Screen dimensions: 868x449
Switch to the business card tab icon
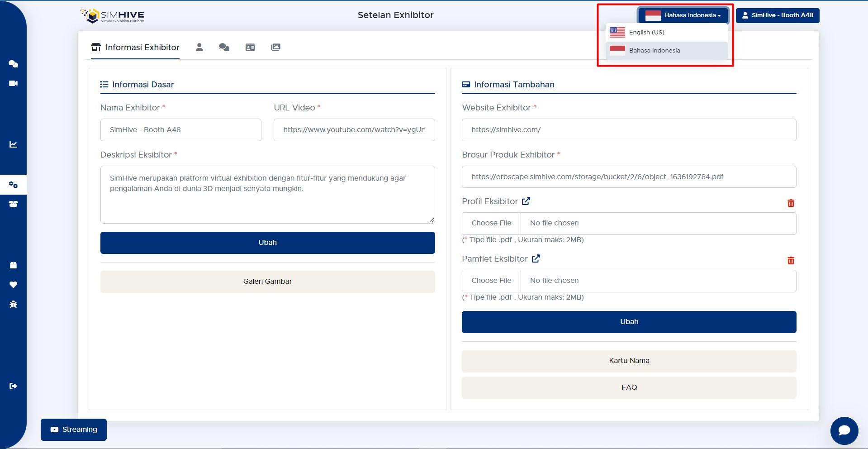(250, 47)
